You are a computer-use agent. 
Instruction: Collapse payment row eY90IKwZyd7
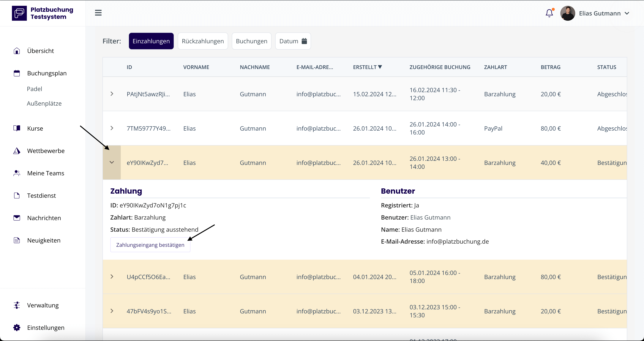(x=112, y=162)
